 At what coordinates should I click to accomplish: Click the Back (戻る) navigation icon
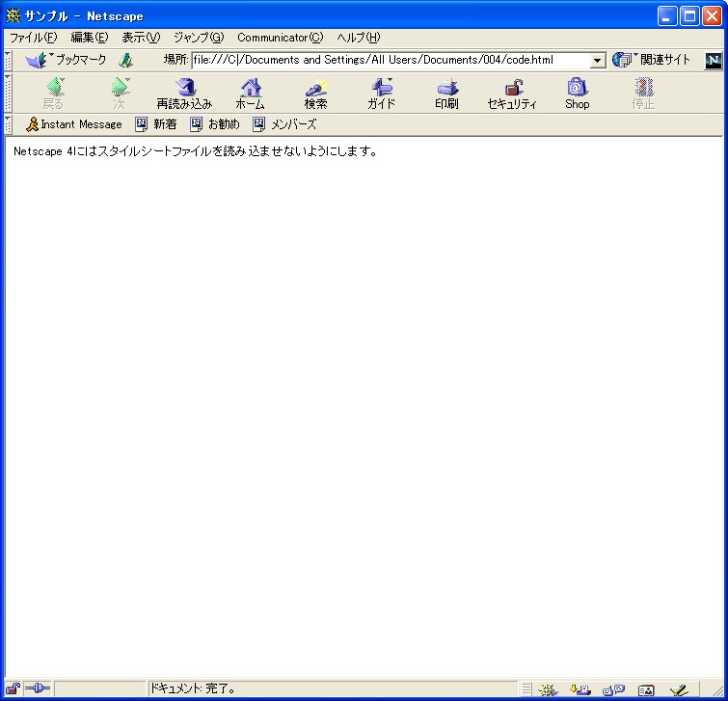pyautogui.click(x=54, y=88)
